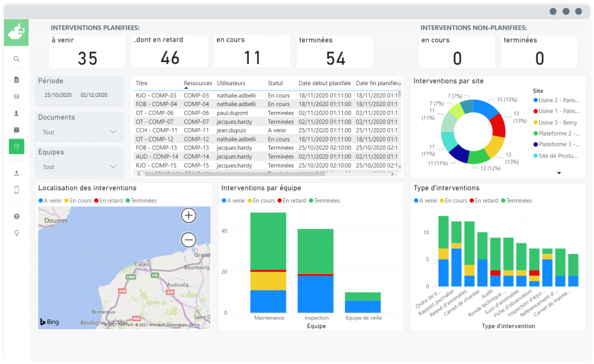The width and height of the screenshot is (594, 364).
Task: Click the upload icon in the sidebar
Action: [x=16, y=173]
